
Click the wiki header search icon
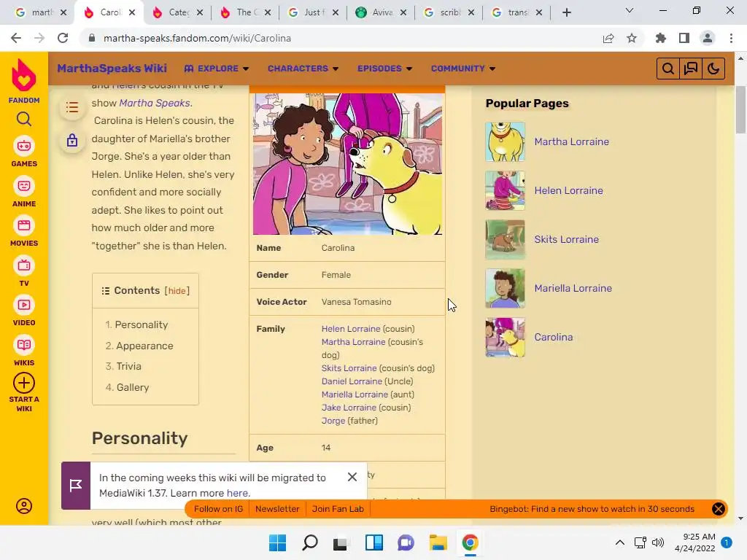668,69
